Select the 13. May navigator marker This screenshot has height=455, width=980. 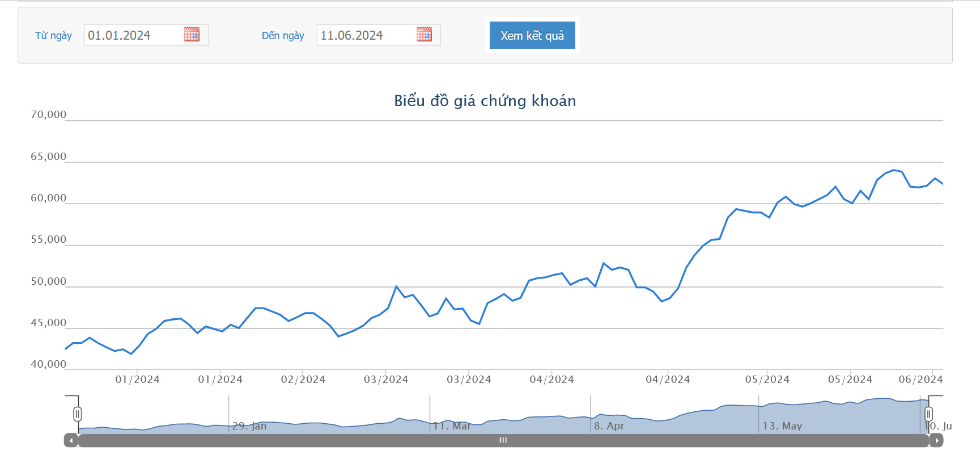(782, 426)
